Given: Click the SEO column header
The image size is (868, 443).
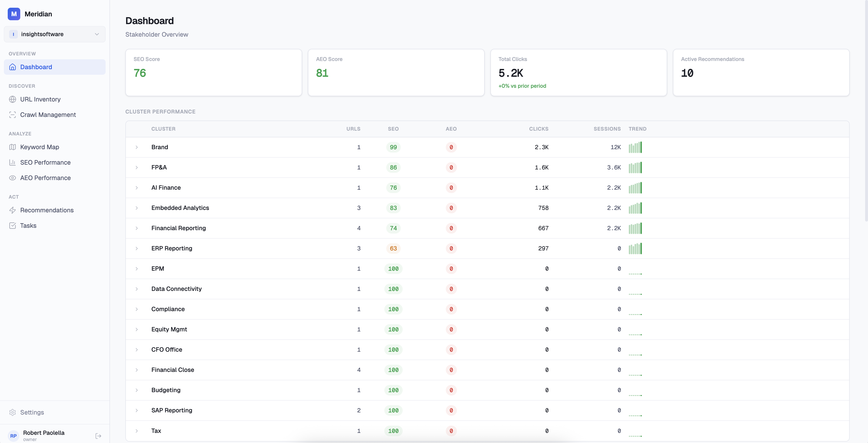Looking at the screenshot, I should (x=393, y=129).
